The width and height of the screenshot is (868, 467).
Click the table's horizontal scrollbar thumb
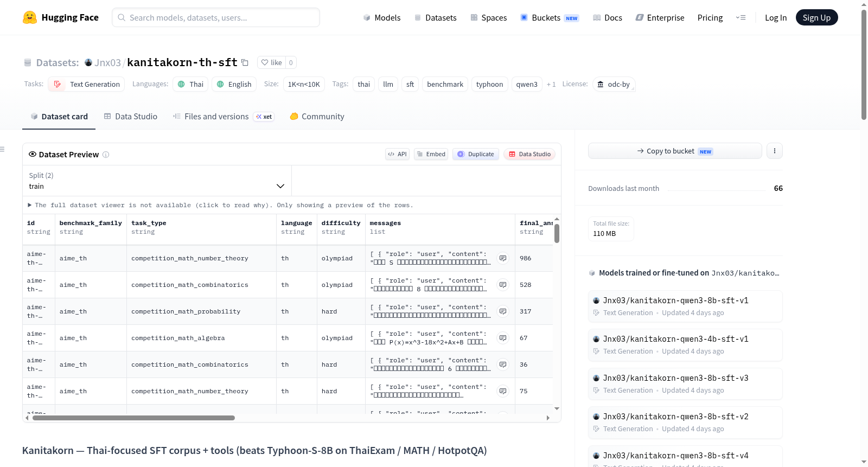[133, 418]
